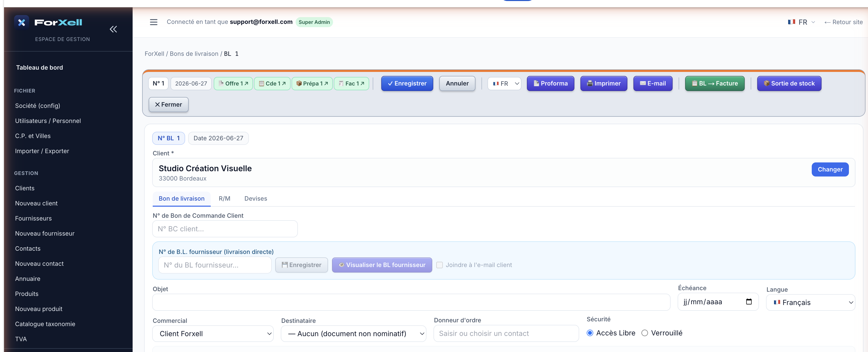
Task: Enable Joindre à l'e-mail client checkbox
Action: 439,265
